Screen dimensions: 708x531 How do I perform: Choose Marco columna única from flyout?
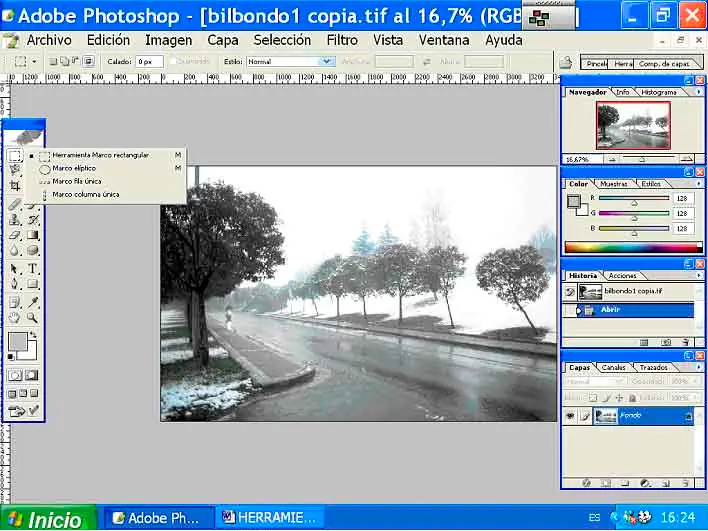pos(105,195)
